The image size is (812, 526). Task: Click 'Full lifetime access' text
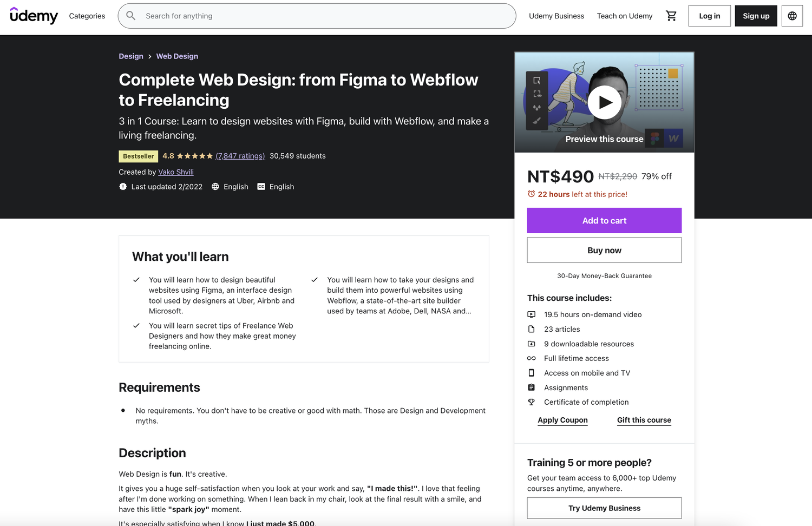(577, 358)
